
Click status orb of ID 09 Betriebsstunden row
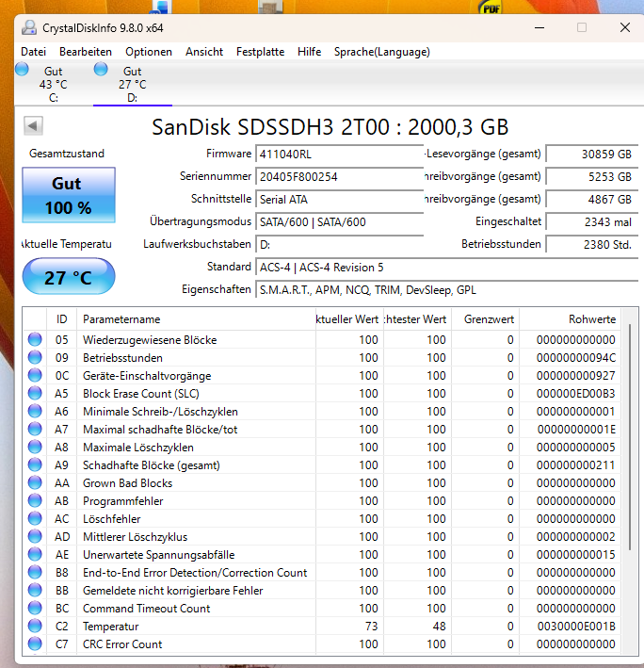pos(35,357)
